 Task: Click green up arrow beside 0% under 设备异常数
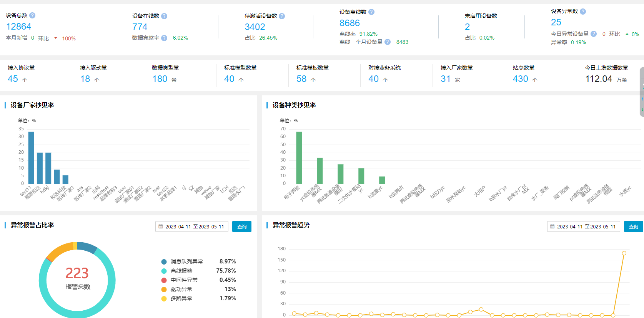627,34
